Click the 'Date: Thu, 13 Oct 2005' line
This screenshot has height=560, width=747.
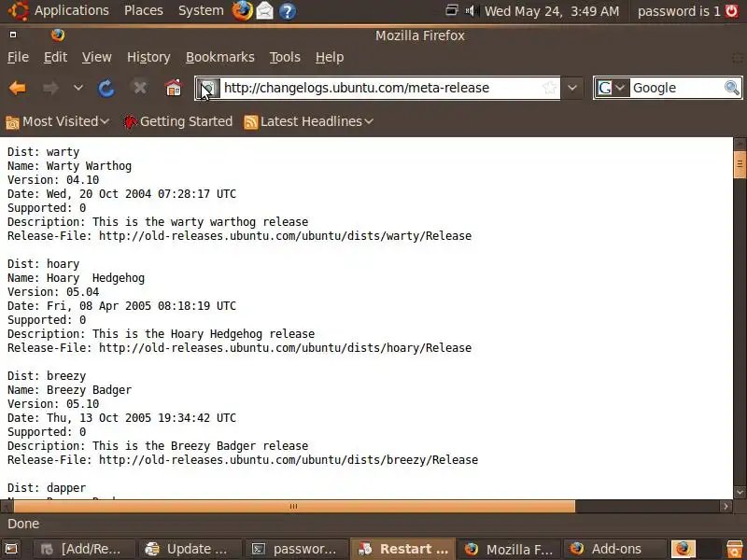121,418
